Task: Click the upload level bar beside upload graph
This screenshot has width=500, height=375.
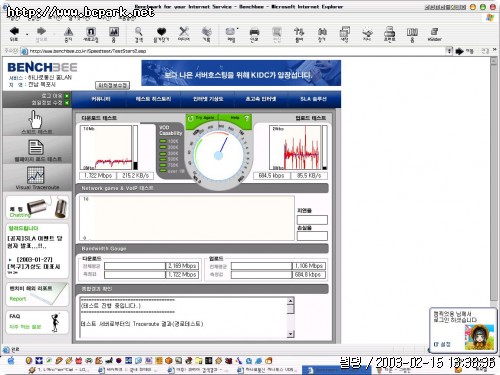Action: point(325,147)
